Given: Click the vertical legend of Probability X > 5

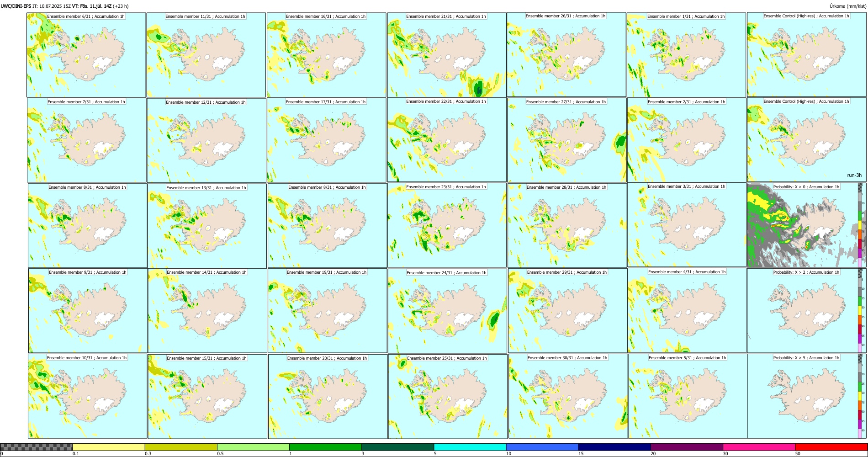Looking at the screenshot, I should pyautogui.click(x=860, y=396).
